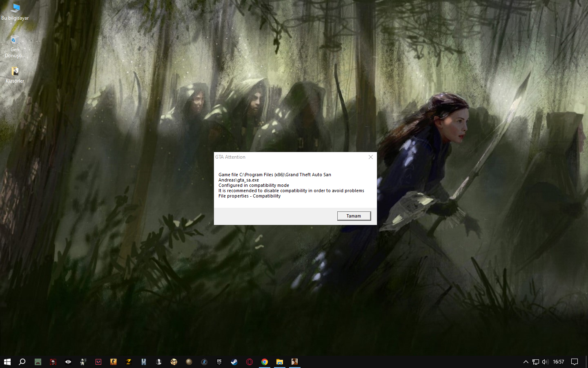Open the Windows Start menu
The width and height of the screenshot is (588, 368).
pyautogui.click(x=7, y=362)
